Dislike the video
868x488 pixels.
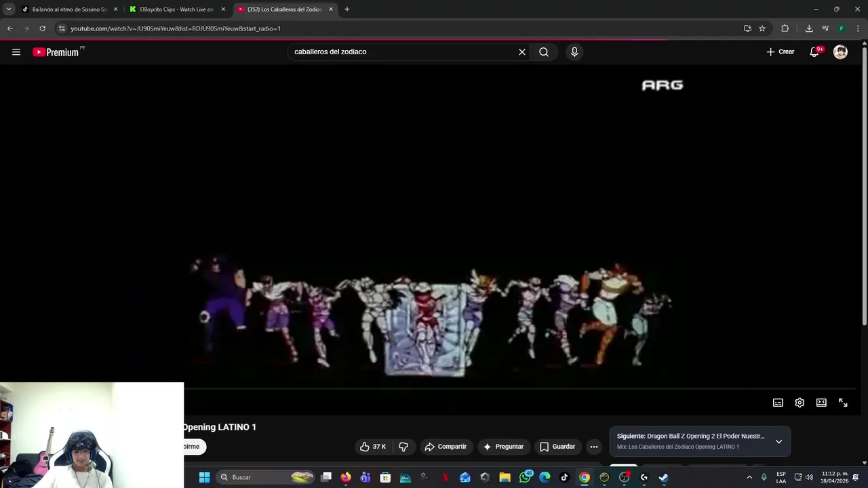(x=403, y=447)
